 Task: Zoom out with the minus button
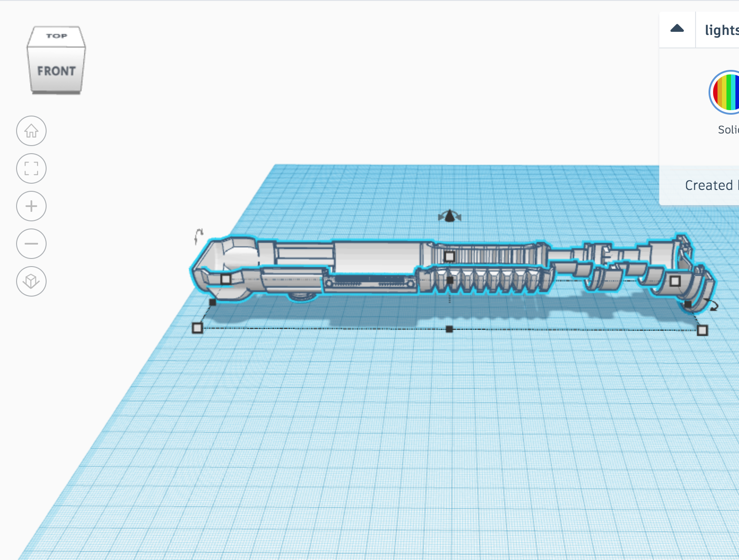click(31, 244)
